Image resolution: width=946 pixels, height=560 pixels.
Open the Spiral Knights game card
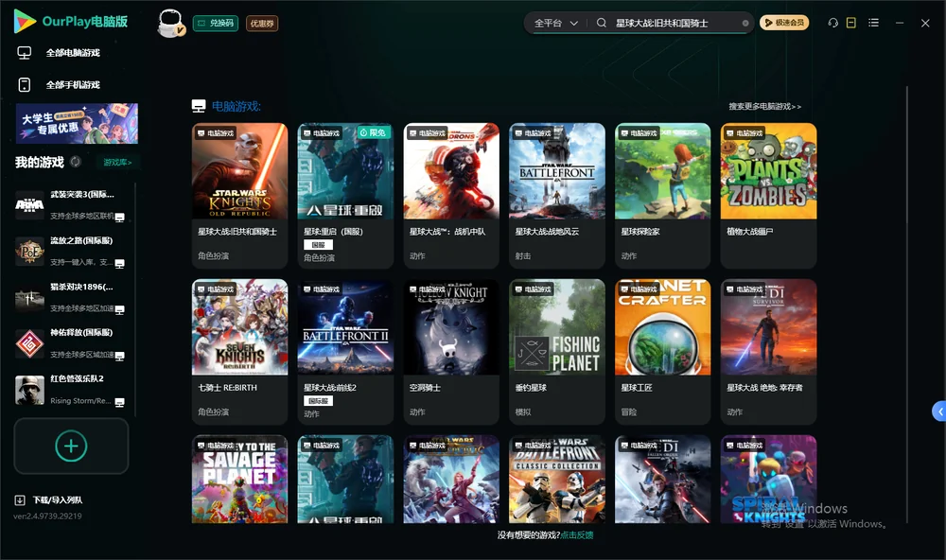click(x=768, y=480)
